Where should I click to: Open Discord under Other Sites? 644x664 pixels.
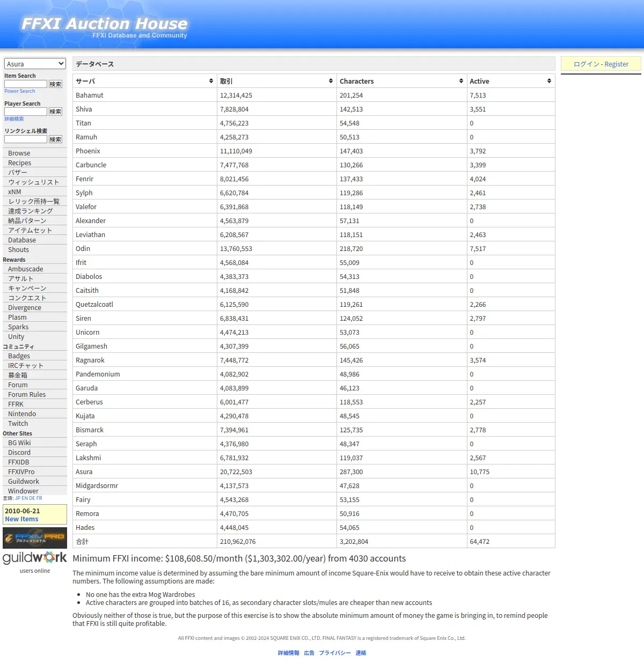coord(35,452)
